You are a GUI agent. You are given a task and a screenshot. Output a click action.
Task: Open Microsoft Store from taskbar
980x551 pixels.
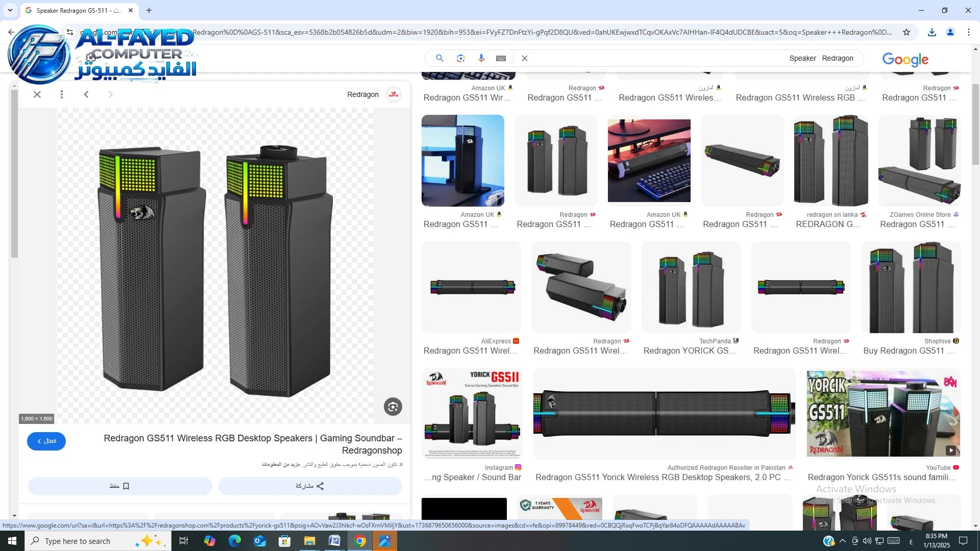click(284, 541)
